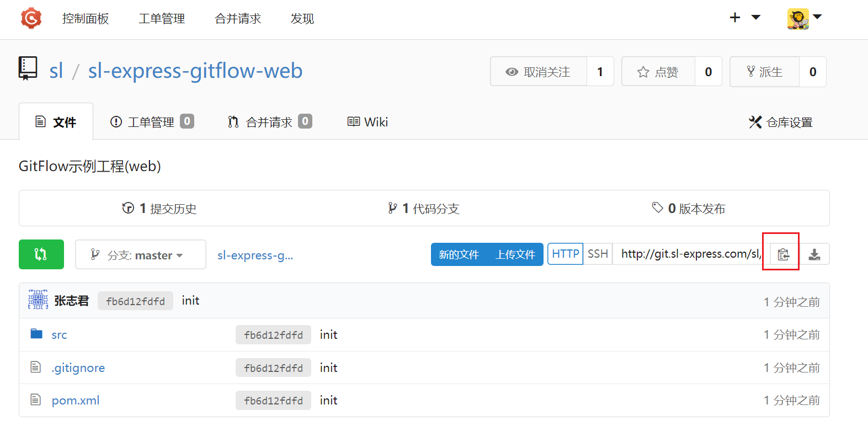The width and height of the screenshot is (868, 442).
Task: Fork the repository with 派生 button
Action: point(764,72)
